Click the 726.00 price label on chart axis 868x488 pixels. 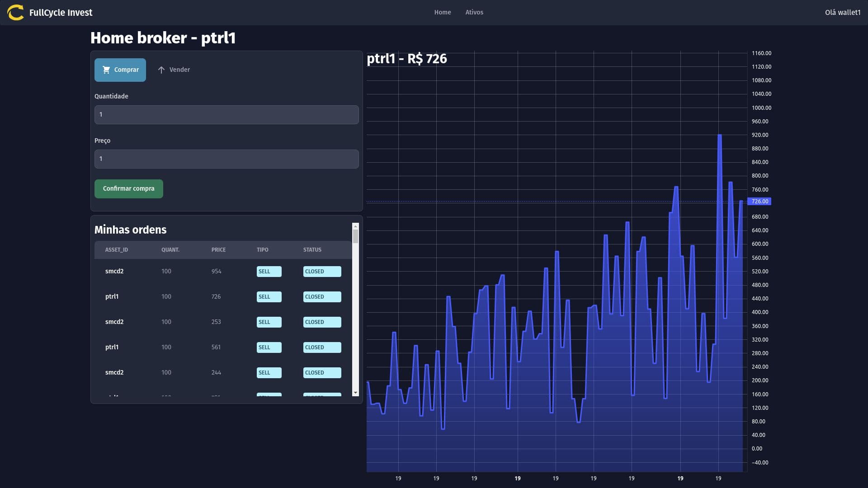(759, 202)
